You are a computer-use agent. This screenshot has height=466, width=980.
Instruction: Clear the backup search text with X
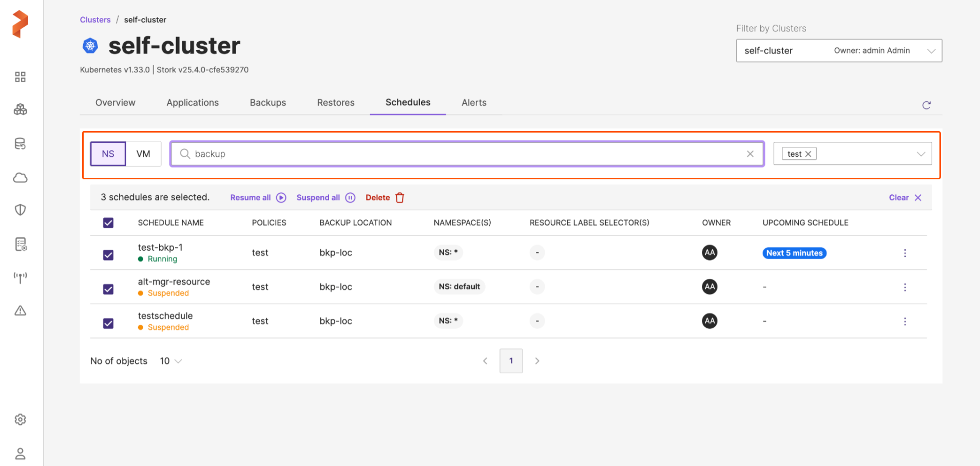[x=750, y=154]
